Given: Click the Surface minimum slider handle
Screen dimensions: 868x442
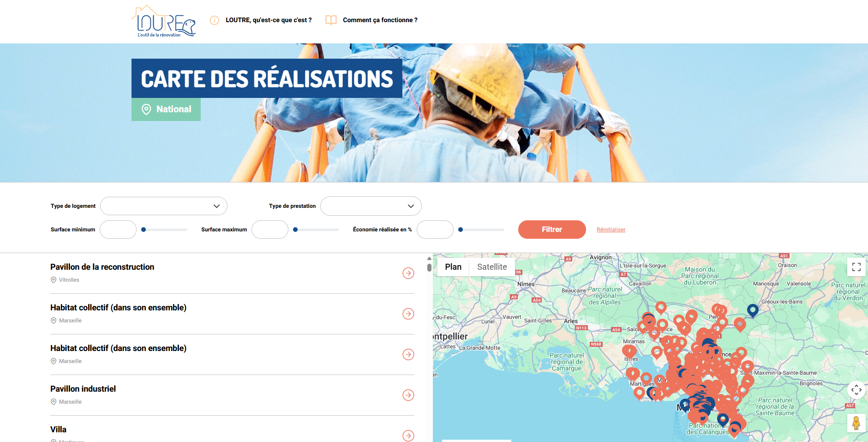Looking at the screenshot, I should tap(144, 230).
